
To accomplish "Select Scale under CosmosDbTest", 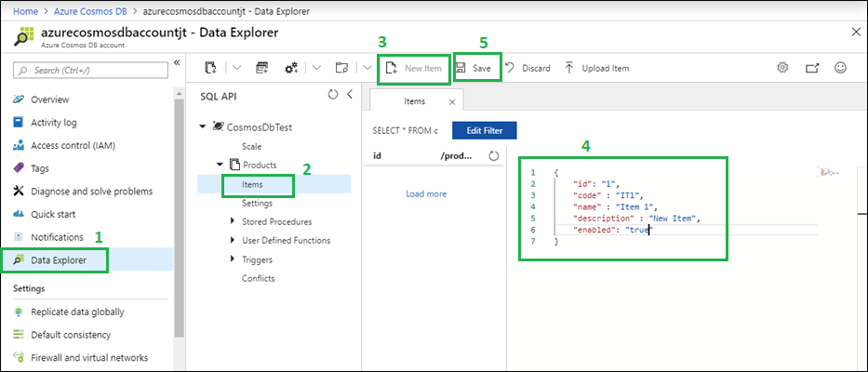I will tap(252, 147).
